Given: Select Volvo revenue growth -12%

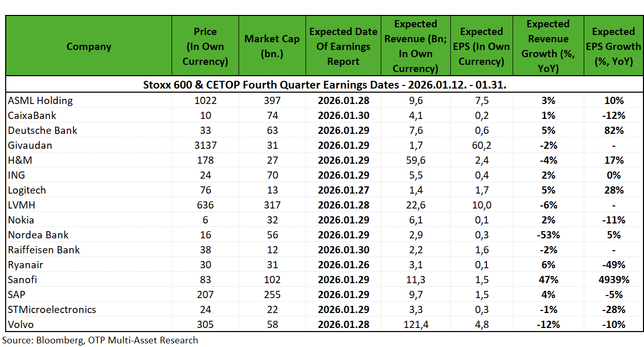Looking at the screenshot, I should 548,324.
